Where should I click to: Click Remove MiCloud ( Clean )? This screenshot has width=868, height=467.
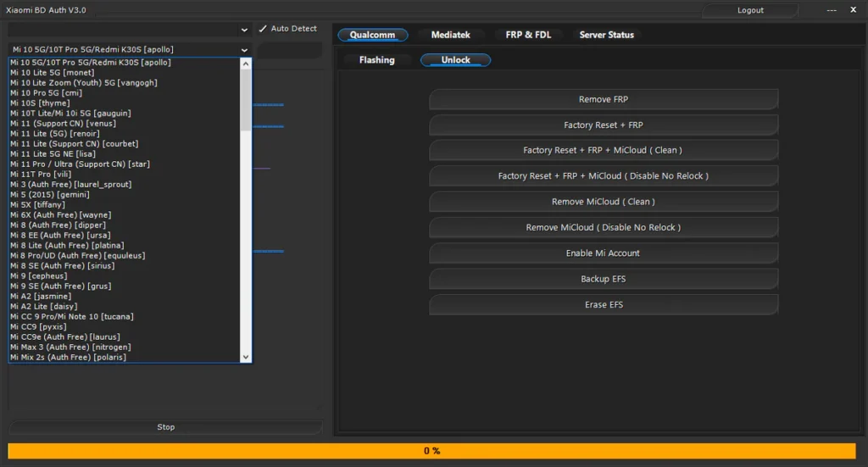click(x=603, y=202)
